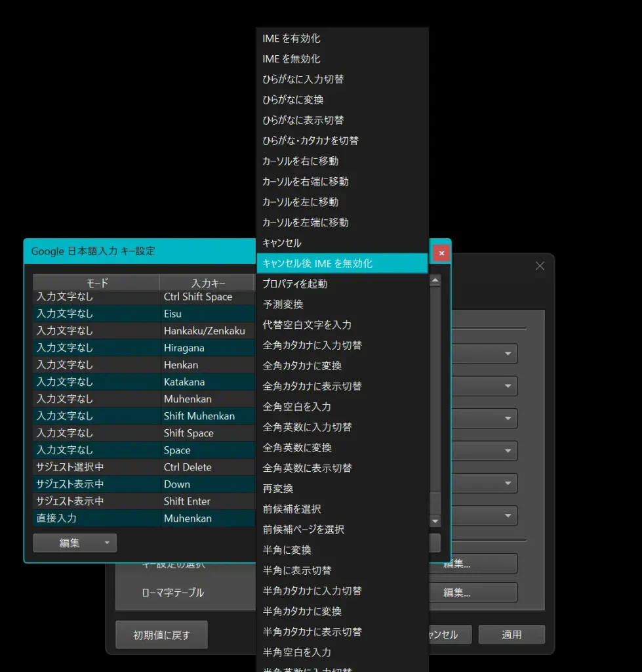
Task: Select "カーソルを右に移動" from the menu
Action: point(342,161)
